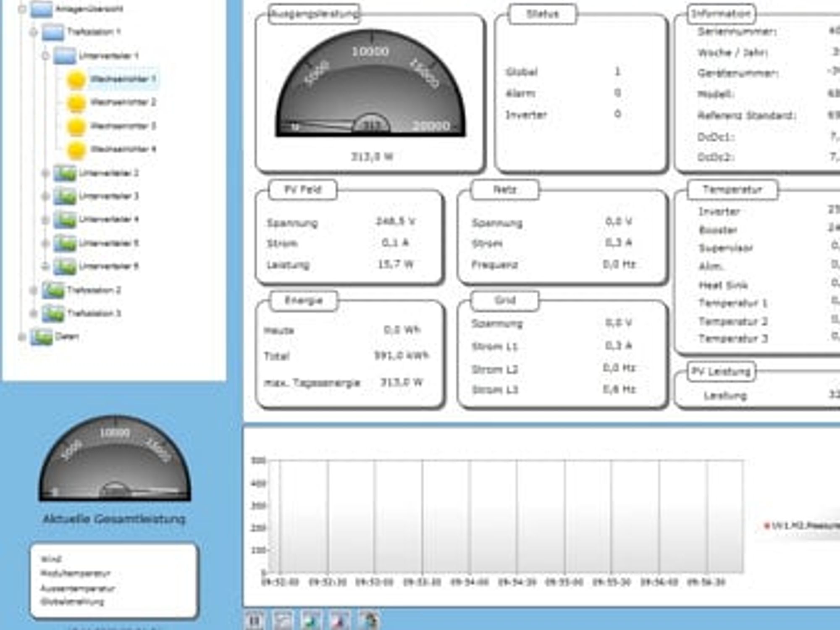The image size is (840, 630).
Task: Expand the Unterverteiler 6 node
Action: 45,267
